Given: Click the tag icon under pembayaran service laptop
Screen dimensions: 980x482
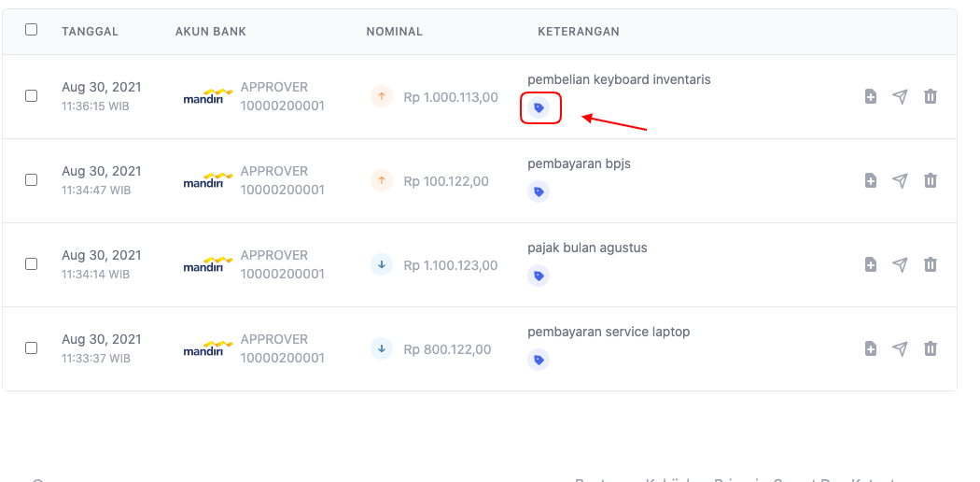Looking at the screenshot, I should coord(539,361).
